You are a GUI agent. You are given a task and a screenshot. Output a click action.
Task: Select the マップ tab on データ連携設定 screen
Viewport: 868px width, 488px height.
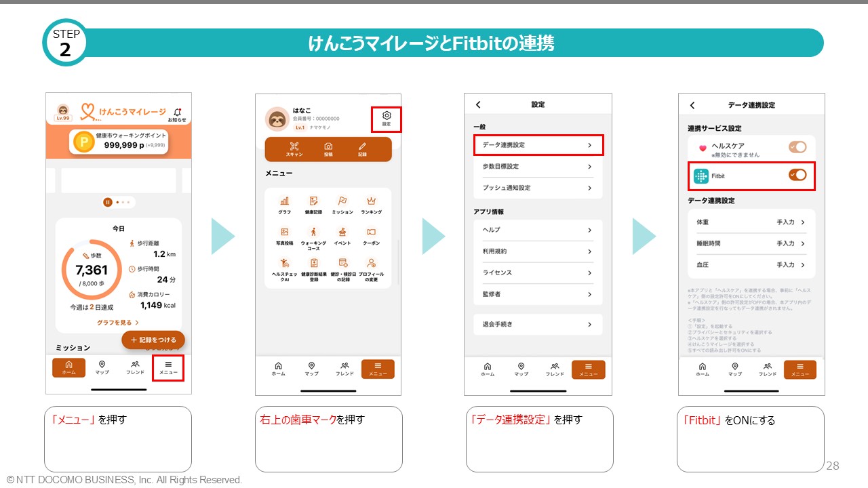(x=735, y=370)
